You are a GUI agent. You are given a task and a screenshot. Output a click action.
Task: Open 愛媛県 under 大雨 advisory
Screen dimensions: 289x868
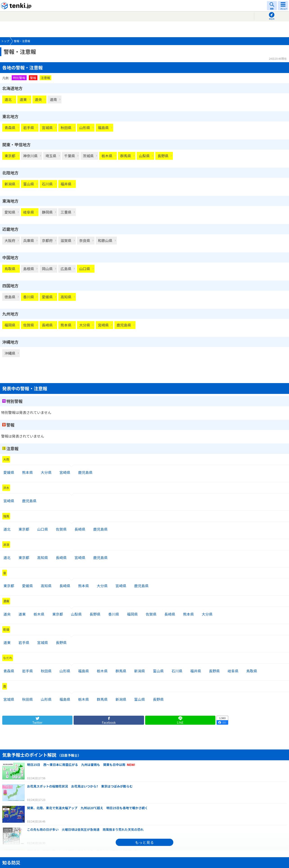click(x=9, y=473)
